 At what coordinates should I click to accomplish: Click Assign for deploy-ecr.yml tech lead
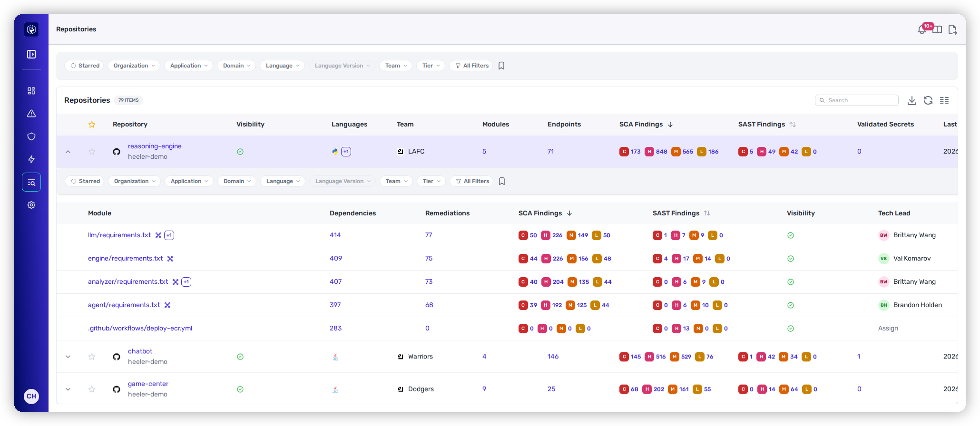click(x=888, y=328)
